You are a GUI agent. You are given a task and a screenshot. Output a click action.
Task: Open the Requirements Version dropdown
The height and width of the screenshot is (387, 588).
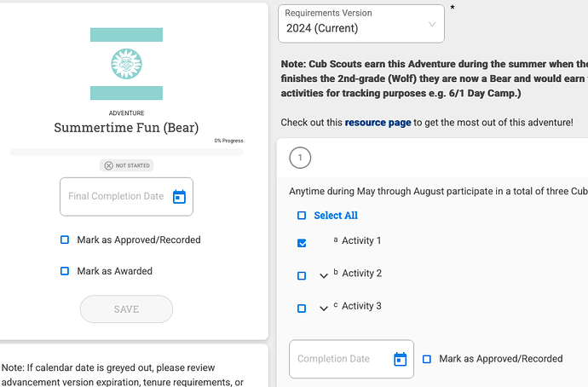[361, 23]
